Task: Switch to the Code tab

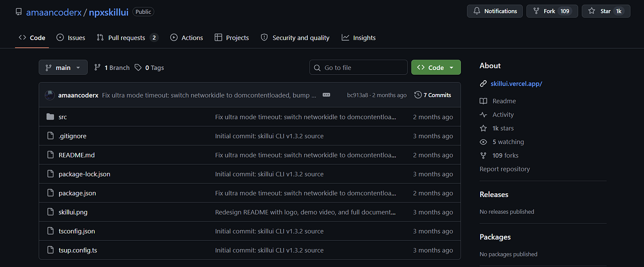Action: (32, 38)
